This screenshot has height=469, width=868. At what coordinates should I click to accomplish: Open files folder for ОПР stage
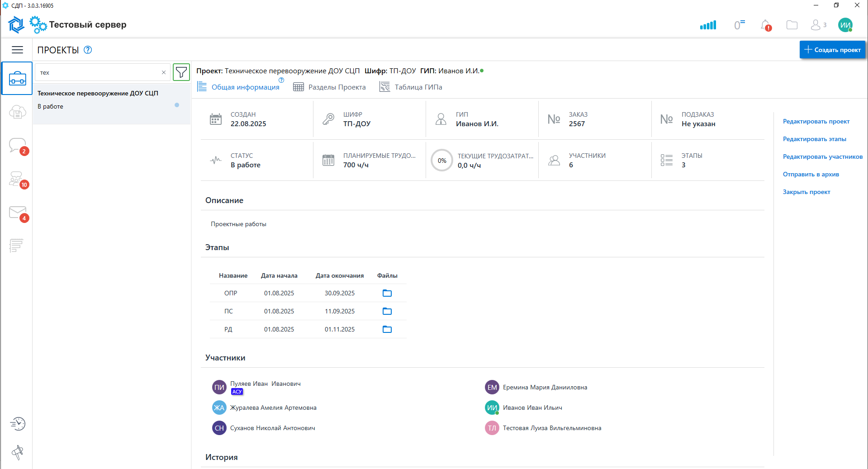click(387, 293)
